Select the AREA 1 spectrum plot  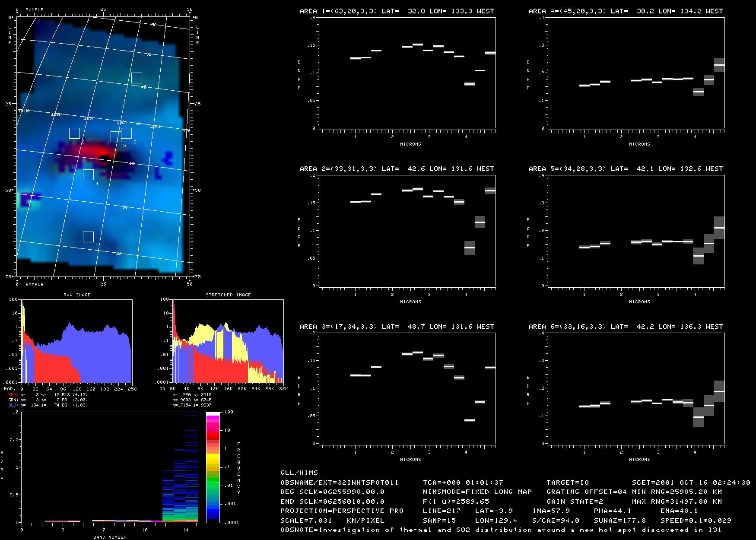407,73
